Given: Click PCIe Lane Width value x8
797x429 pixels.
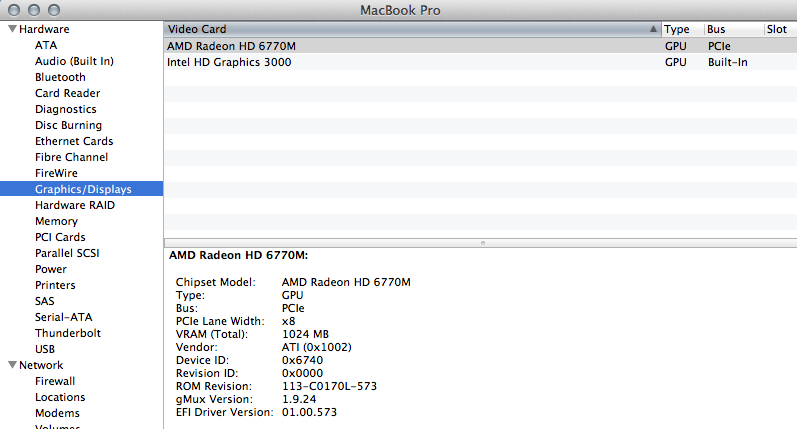Looking at the screenshot, I should click(x=289, y=321).
